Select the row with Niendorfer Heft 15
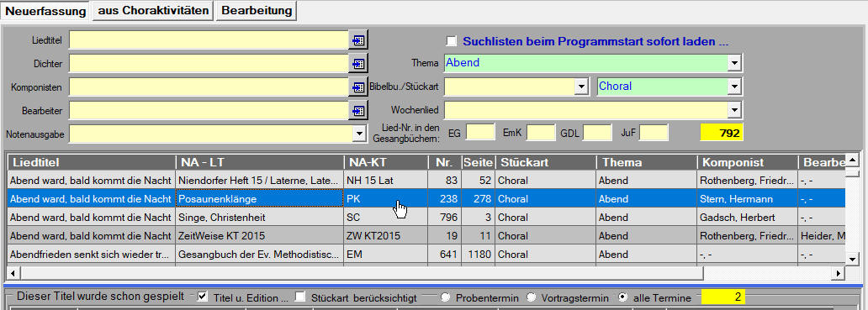The height and width of the screenshot is (310, 868). (x=426, y=180)
